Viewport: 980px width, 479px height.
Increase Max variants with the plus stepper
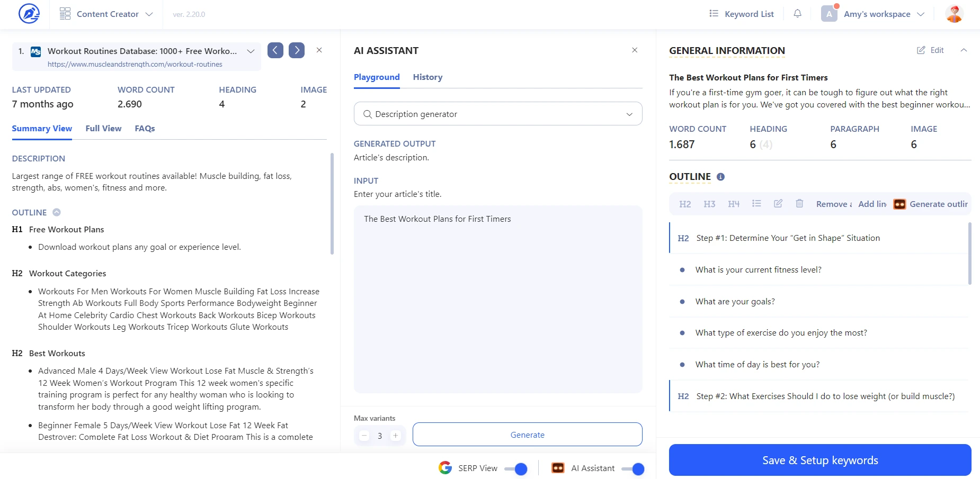395,435
